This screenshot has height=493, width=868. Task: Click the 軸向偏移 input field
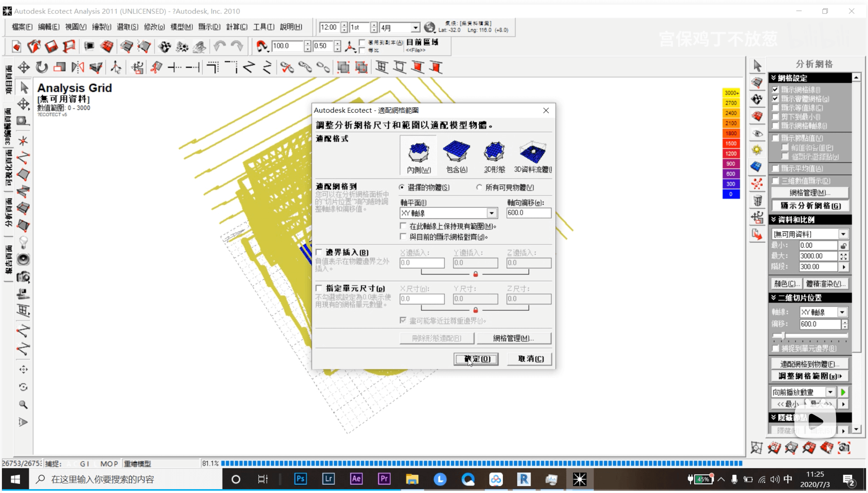click(x=528, y=213)
